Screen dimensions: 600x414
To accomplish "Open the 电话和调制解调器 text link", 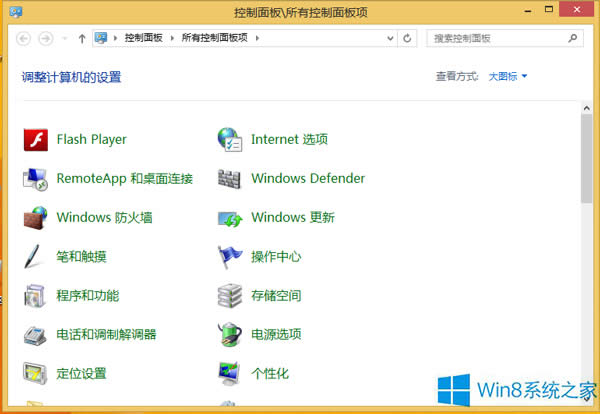I will coord(106,335).
